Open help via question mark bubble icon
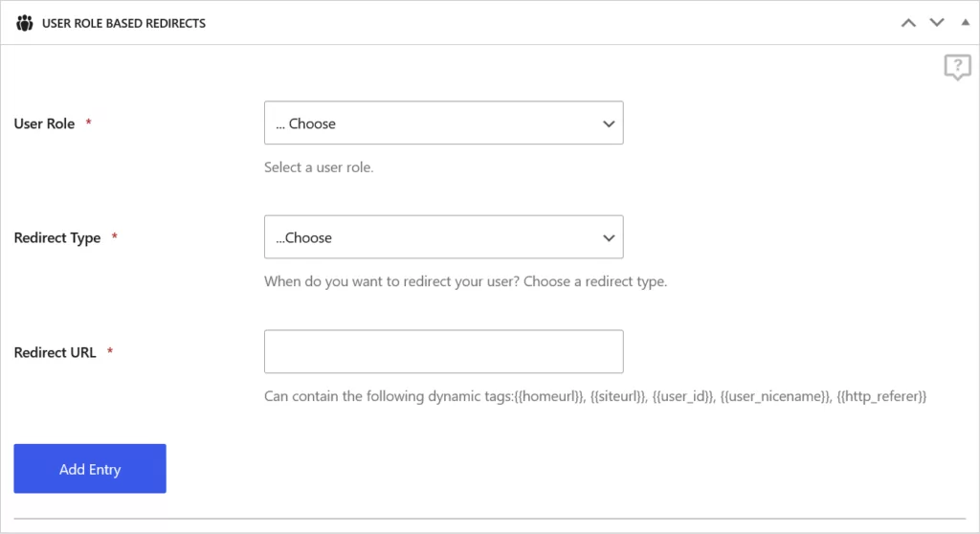The image size is (980, 534). pyautogui.click(x=957, y=67)
